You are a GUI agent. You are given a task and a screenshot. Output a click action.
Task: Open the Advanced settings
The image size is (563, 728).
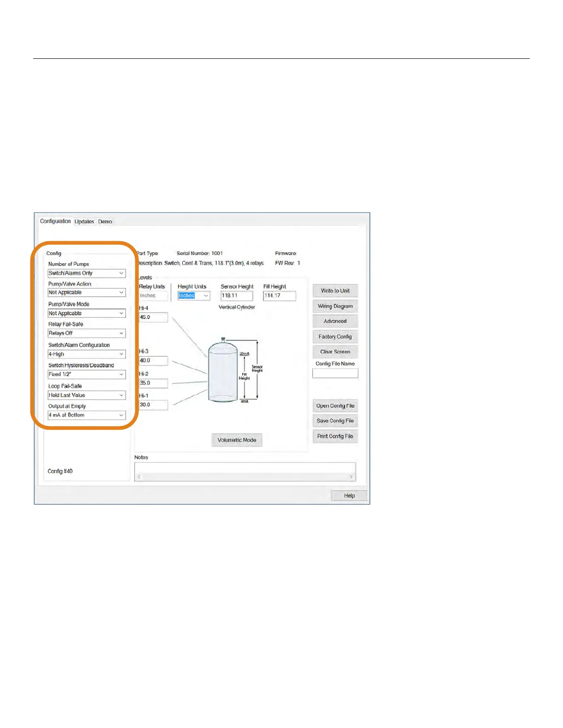click(335, 321)
